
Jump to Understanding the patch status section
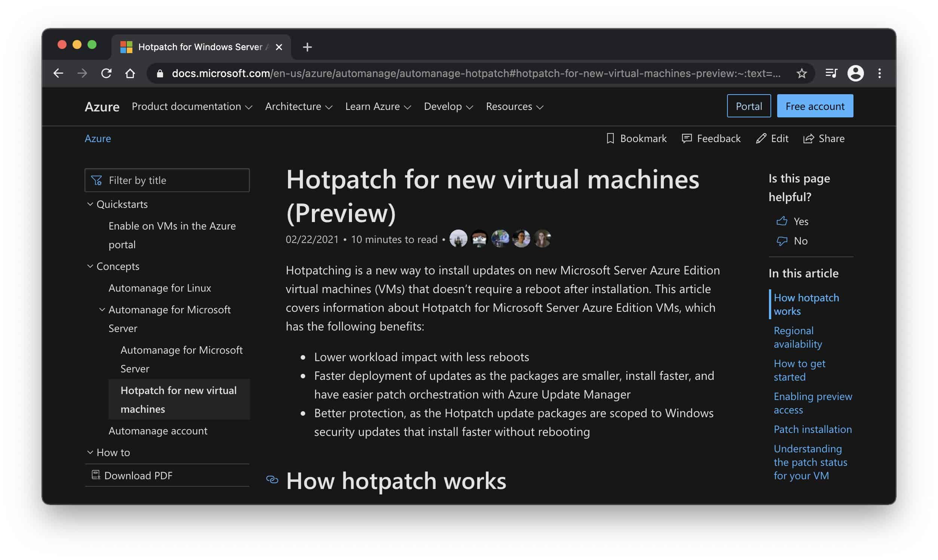coord(810,462)
